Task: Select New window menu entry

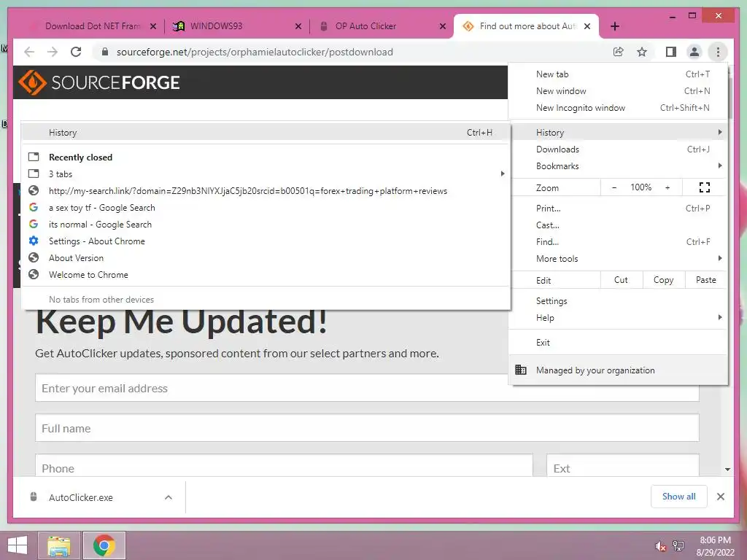Action: [618, 91]
